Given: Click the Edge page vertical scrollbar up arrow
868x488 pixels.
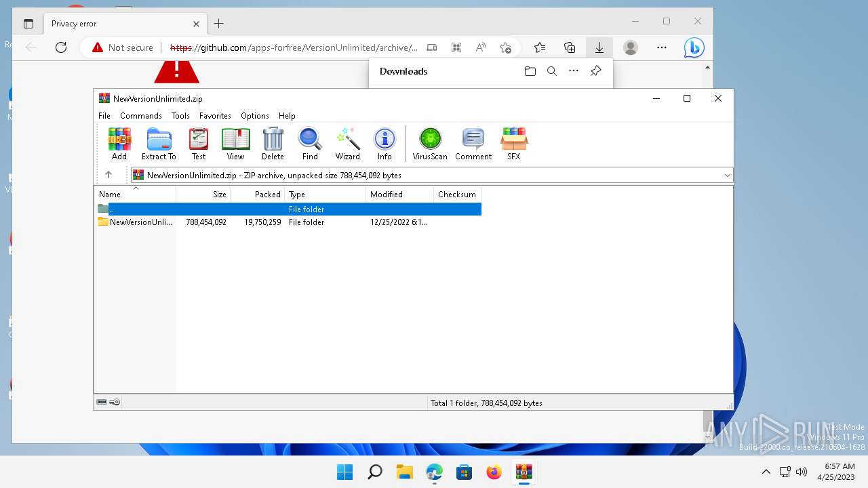Looking at the screenshot, I should point(708,68).
